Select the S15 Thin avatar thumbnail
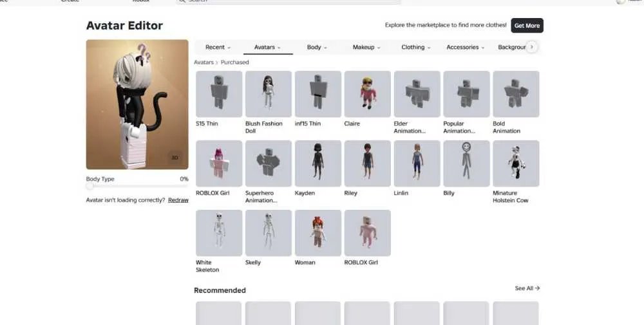644x325 pixels. pos(219,94)
